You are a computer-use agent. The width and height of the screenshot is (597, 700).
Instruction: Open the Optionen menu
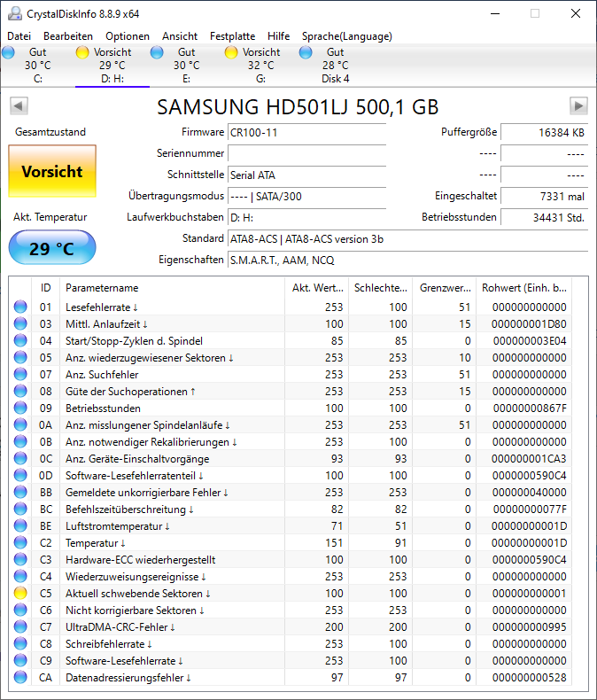[128, 36]
